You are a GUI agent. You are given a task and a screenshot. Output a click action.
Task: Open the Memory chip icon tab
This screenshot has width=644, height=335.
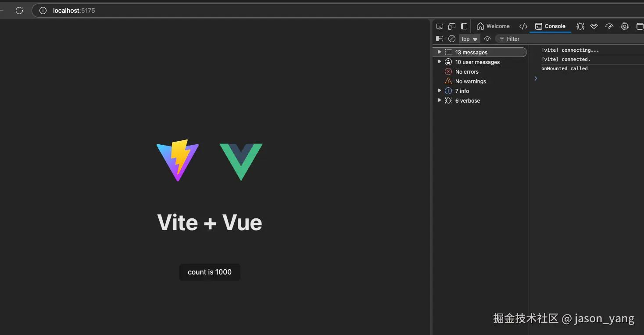coord(625,26)
